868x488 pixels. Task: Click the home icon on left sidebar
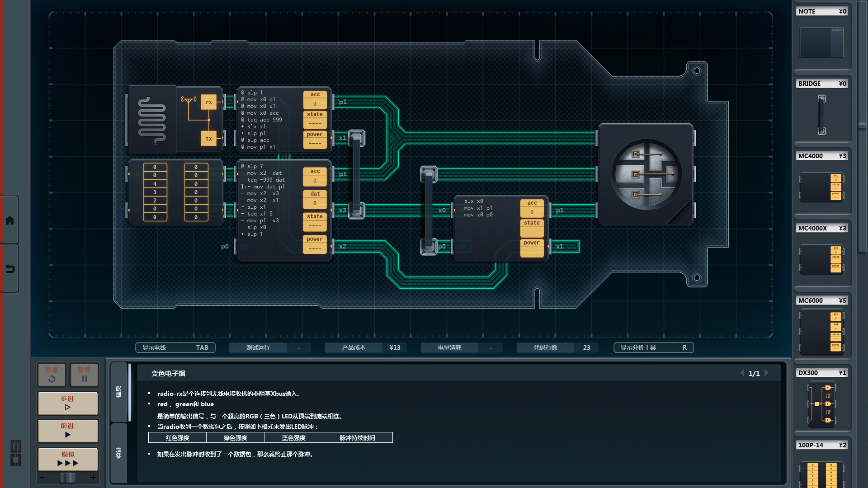9,221
